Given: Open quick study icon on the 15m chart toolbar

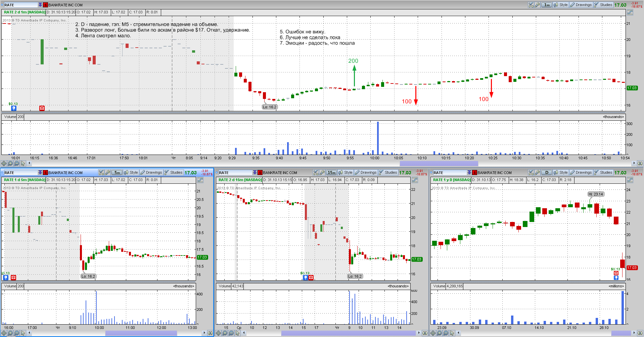Looking at the screenshot, I should [316, 172].
